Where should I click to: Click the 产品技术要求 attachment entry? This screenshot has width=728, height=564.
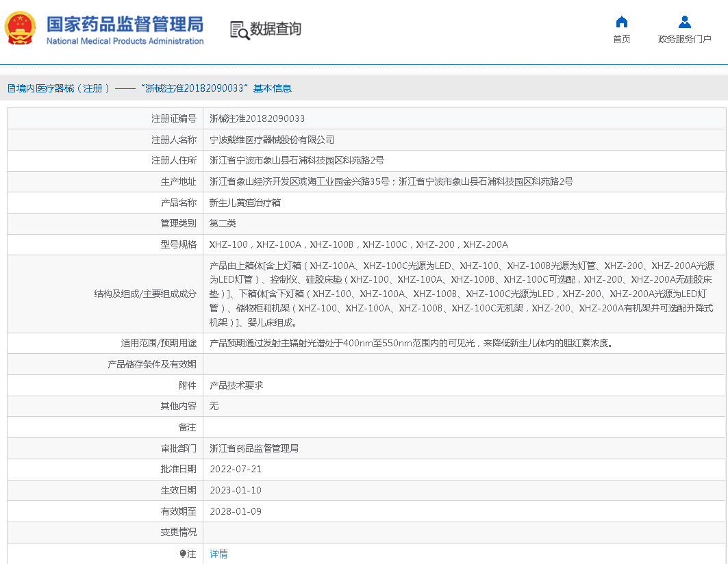click(236, 385)
